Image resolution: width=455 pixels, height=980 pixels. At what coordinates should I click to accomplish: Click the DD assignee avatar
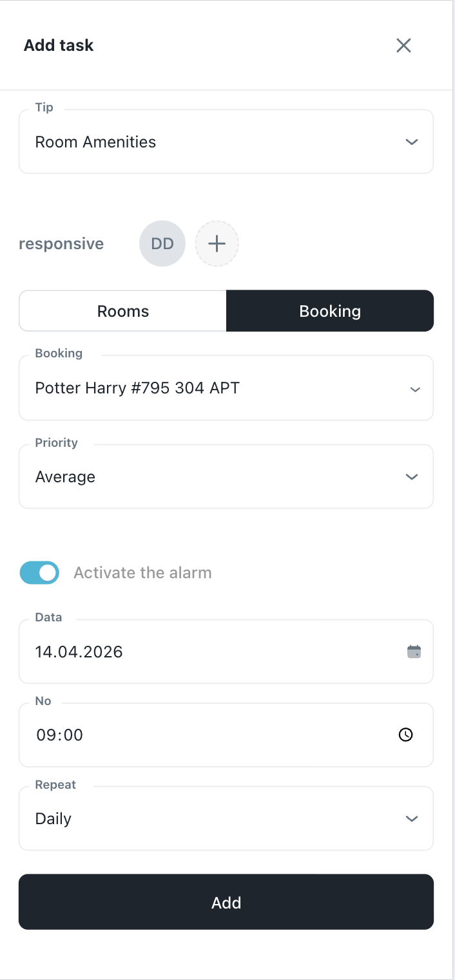coord(162,243)
